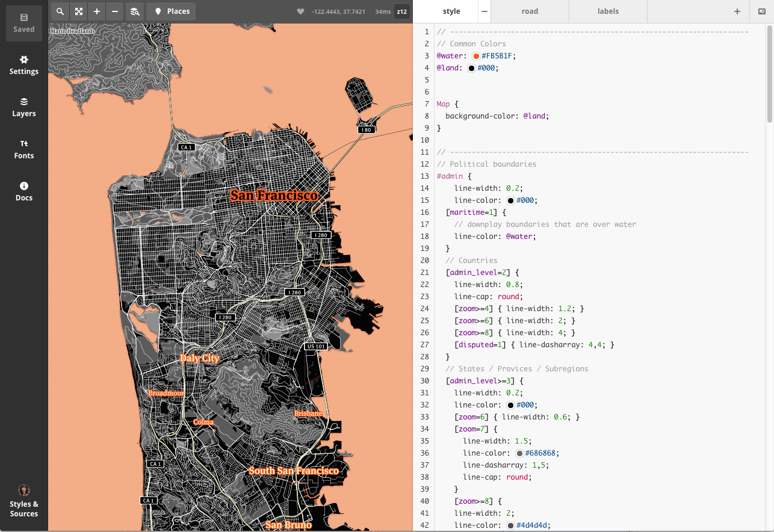Image resolution: width=774 pixels, height=532 pixels.
Task: Switch to the labels stylesheet tab
Action: coord(608,11)
